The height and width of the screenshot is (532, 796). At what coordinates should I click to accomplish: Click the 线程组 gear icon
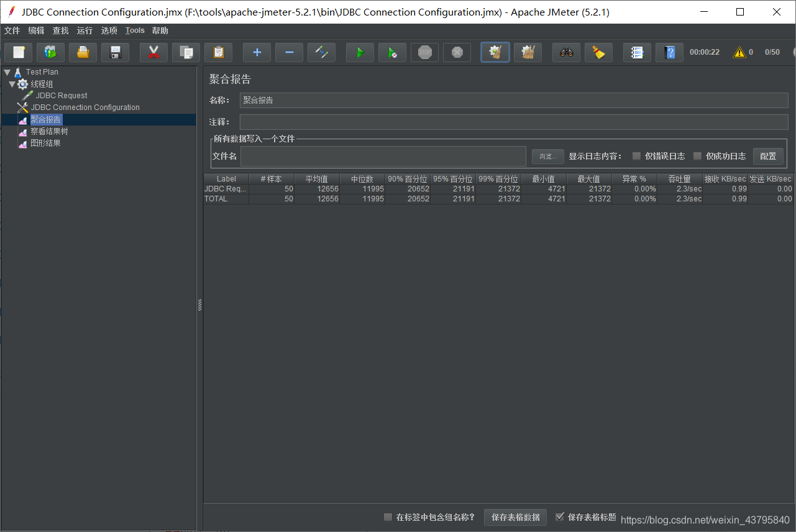(x=23, y=84)
